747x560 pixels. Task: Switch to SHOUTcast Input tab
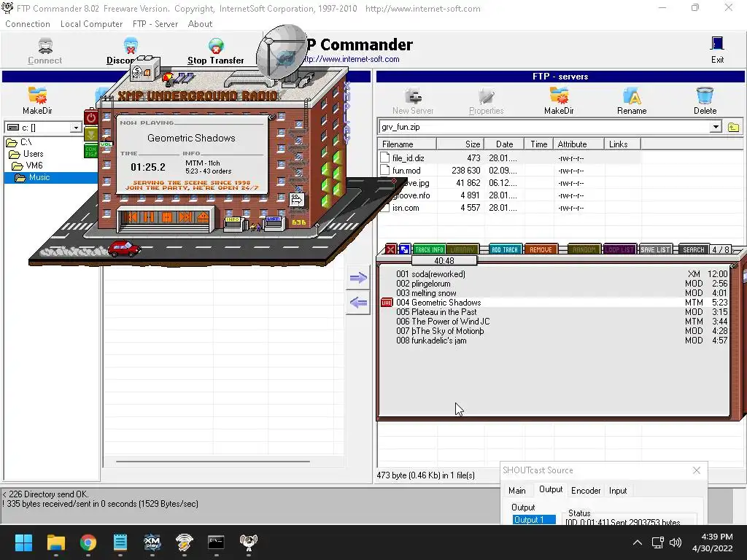pos(618,491)
